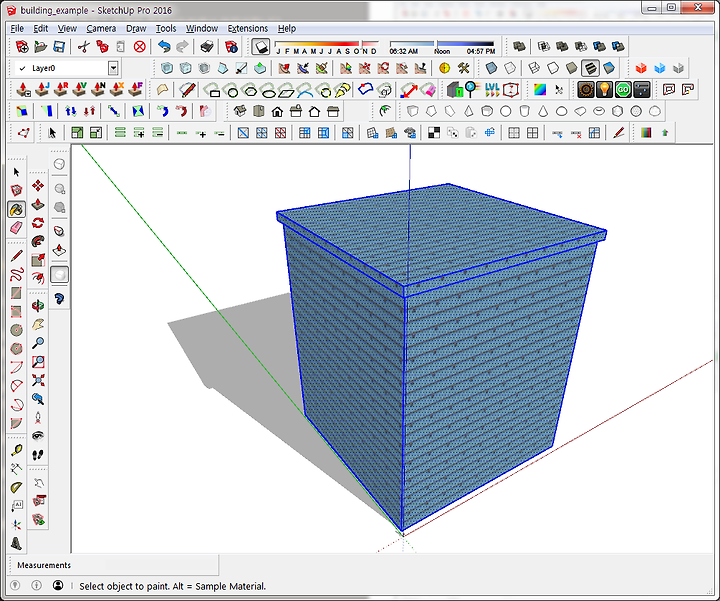Select the Paint Bucket tool
This screenshot has width=720, height=601.
(x=17, y=209)
